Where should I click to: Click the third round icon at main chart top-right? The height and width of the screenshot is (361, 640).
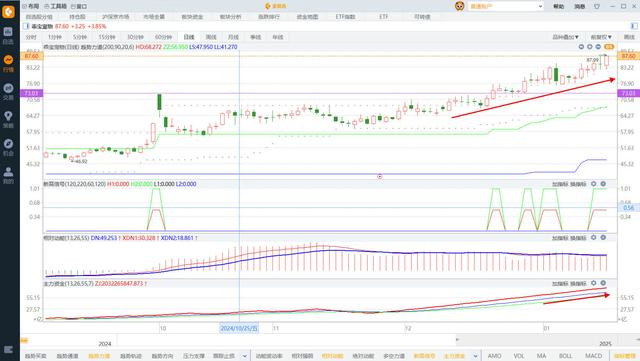(598, 47)
